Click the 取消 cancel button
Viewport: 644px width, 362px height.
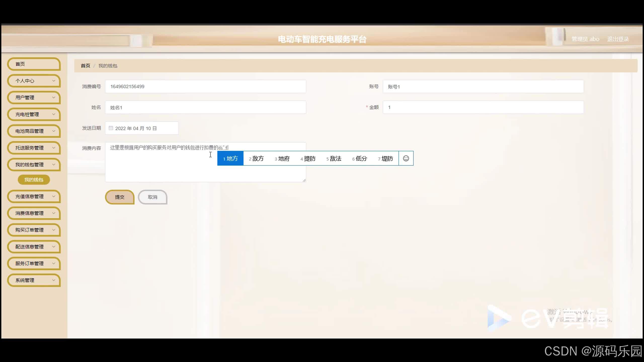click(x=152, y=197)
